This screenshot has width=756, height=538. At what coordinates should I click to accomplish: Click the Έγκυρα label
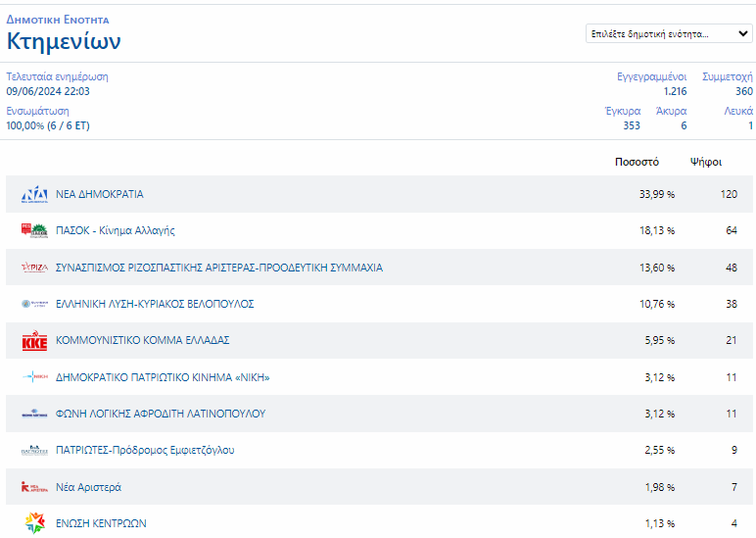click(x=623, y=111)
